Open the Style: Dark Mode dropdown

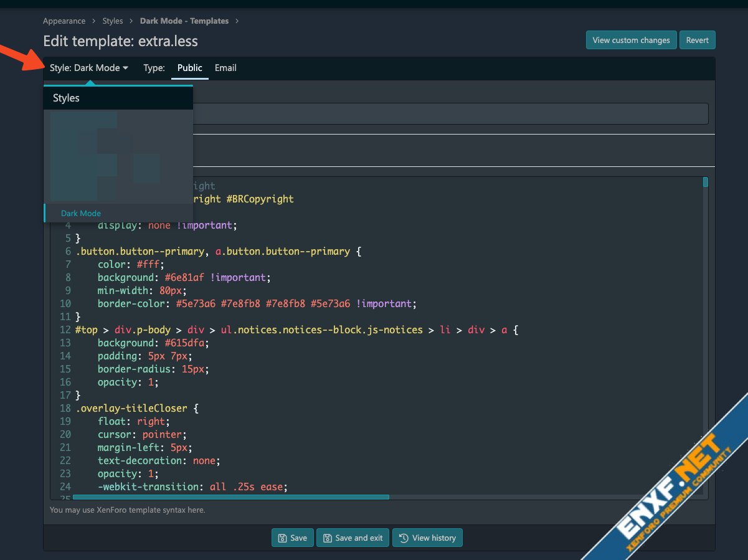(89, 68)
